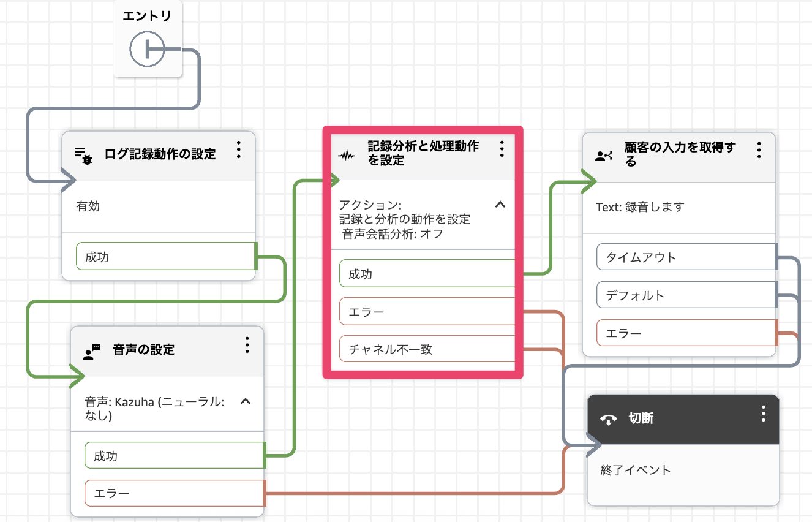
Task: Collapse the アクション details on 記録分析と処理動作を設定
Action: 500,205
